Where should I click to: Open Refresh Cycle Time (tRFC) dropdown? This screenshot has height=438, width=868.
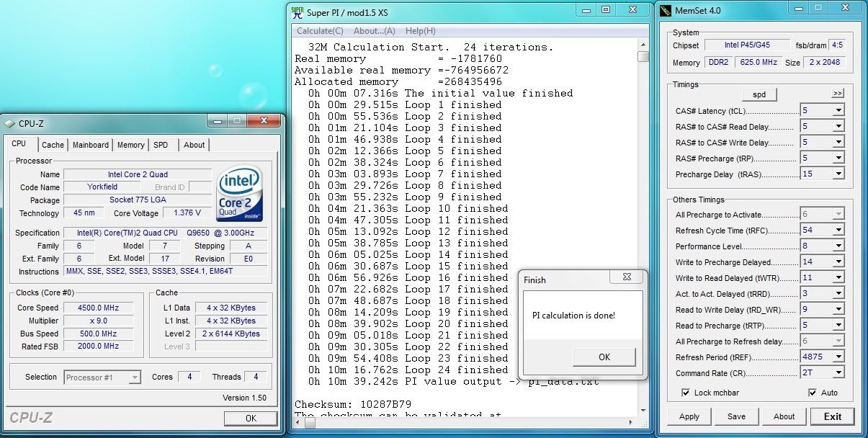coord(838,231)
